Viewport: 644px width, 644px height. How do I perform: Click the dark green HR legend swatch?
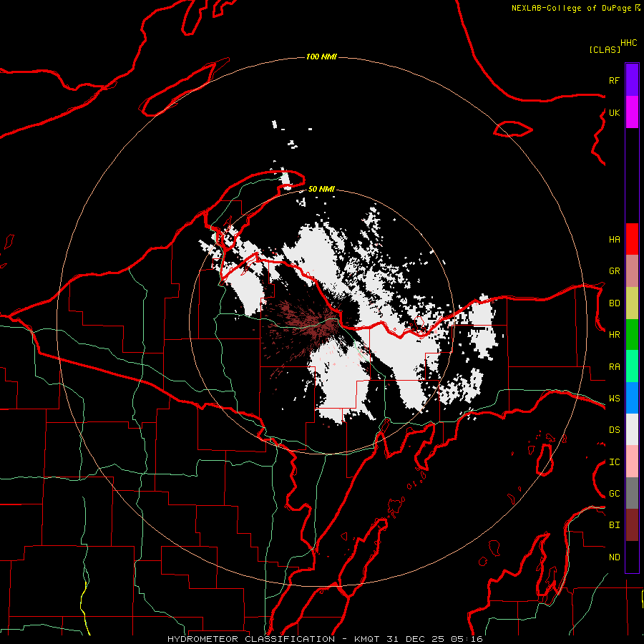coord(632,335)
